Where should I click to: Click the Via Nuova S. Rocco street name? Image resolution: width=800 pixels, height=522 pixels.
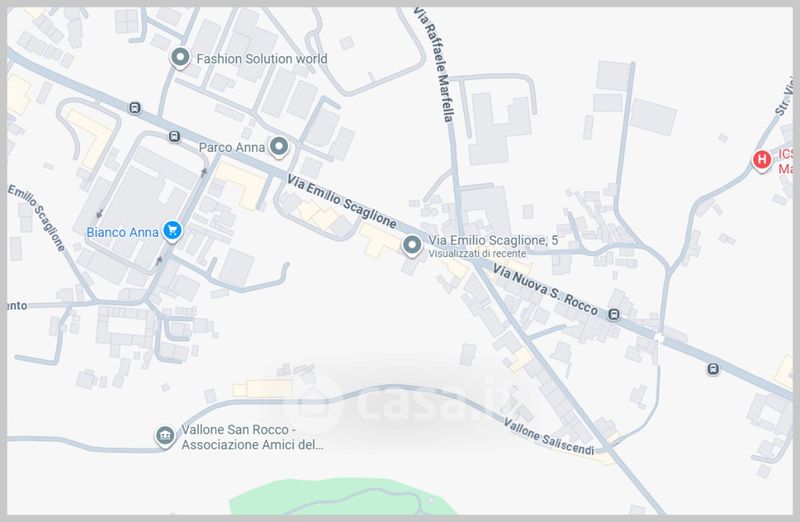point(545,290)
